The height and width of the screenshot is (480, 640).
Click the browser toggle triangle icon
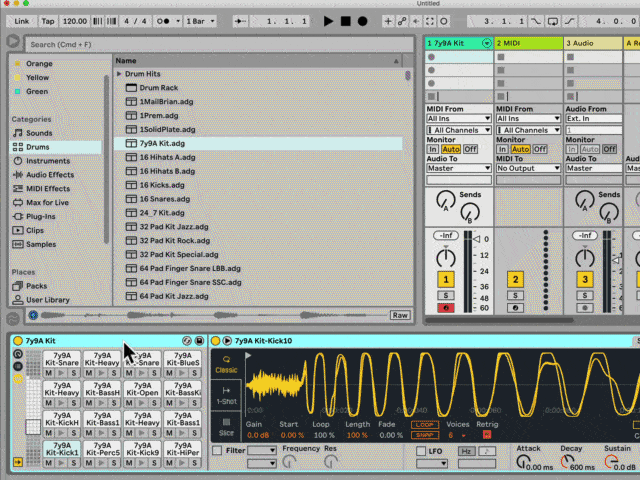point(13,41)
